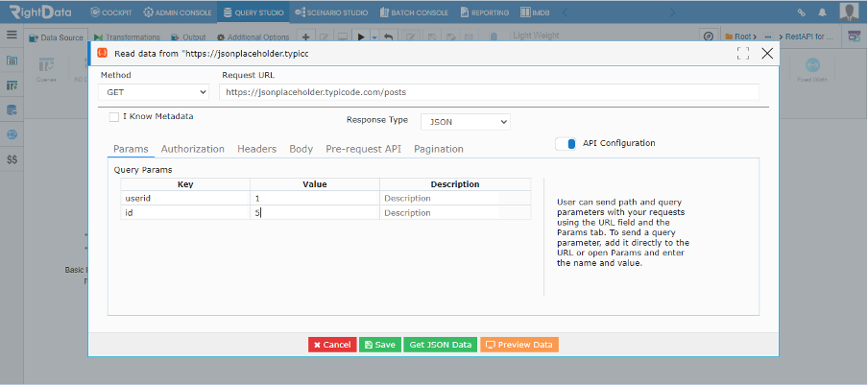Screen dimensions: 868x386
Task: Open the Response Type JSON dropdown
Action: pyautogui.click(x=466, y=122)
